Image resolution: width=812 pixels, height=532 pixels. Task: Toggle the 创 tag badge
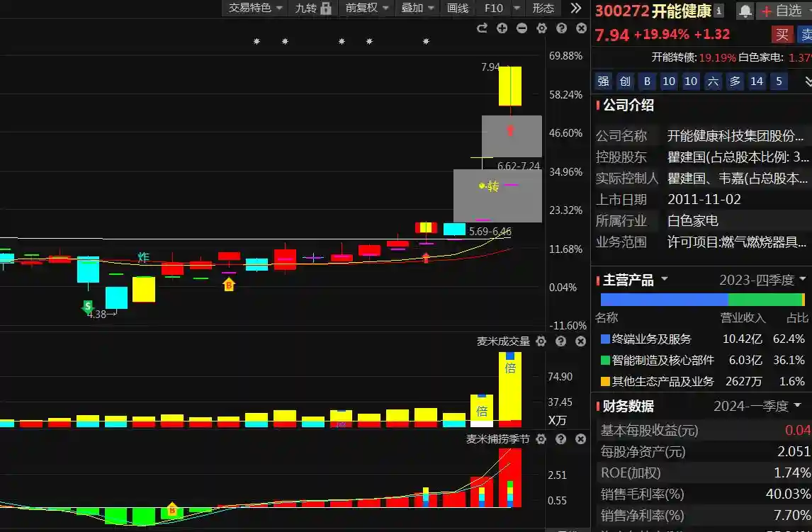(625, 81)
